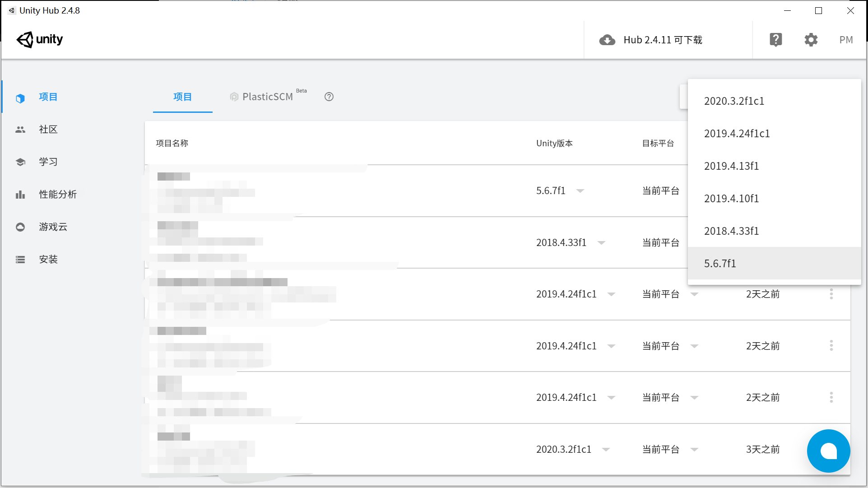Expand the 2020.3.2f1c1 project version dropdown

pyautogui.click(x=606, y=450)
